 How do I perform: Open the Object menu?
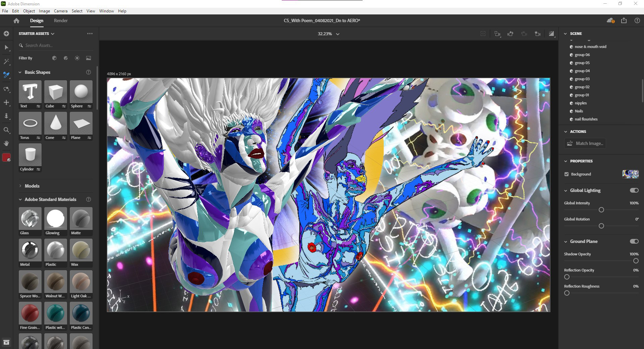[29, 11]
